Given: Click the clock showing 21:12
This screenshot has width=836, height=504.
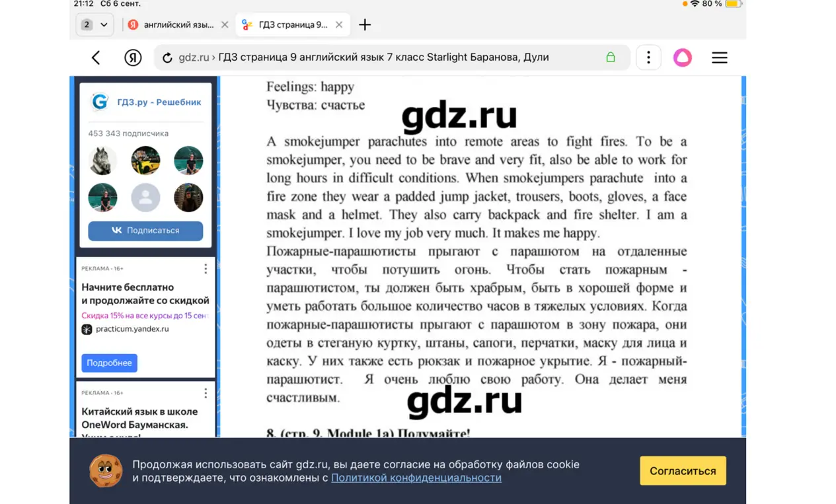Looking at the screenshot, I should pos(84,4).
